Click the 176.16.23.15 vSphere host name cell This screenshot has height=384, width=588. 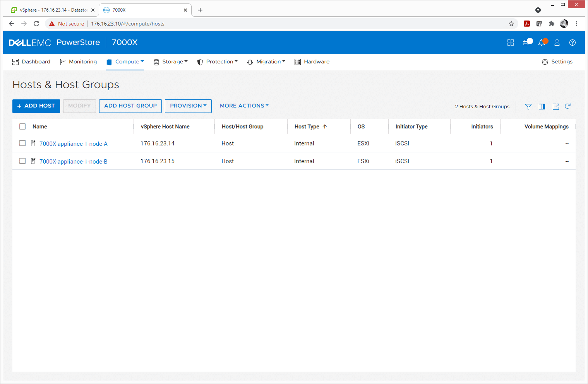click(x=158, y=161)
